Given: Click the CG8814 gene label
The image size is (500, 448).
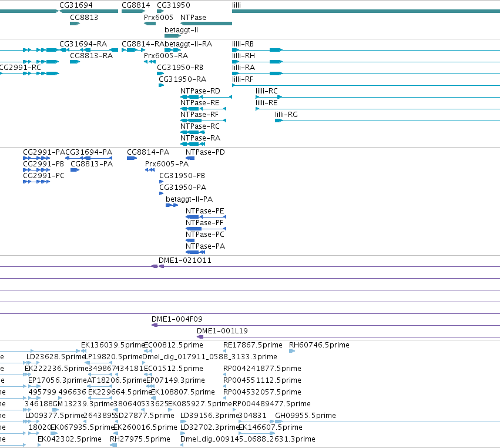Looking at the screenshot, I should (136, 5).
